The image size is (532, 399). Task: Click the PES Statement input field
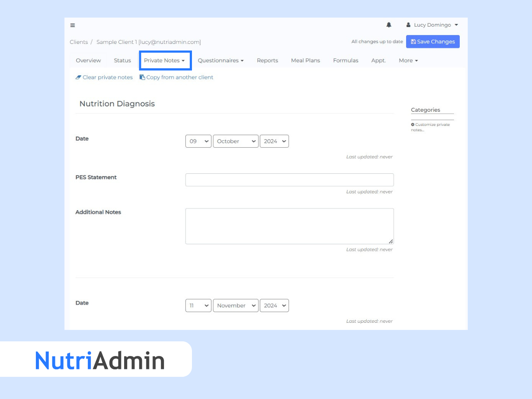click(x=289, y=180)
